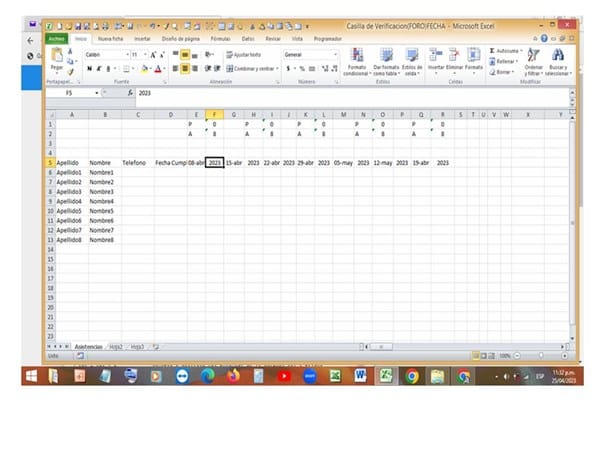Viewport: 600px width, 450px height.
Task: Open the Archivo tab
Action: pos(57,39)
